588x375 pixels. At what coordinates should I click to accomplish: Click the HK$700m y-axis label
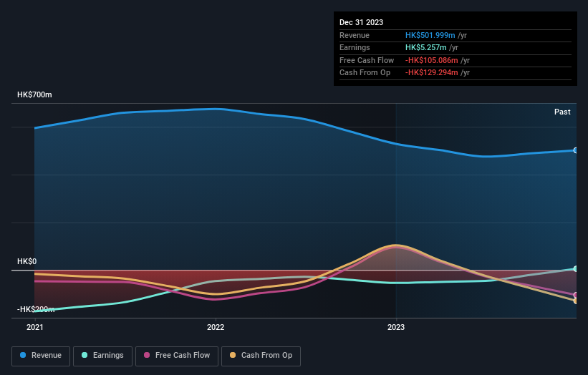(34, 94)
